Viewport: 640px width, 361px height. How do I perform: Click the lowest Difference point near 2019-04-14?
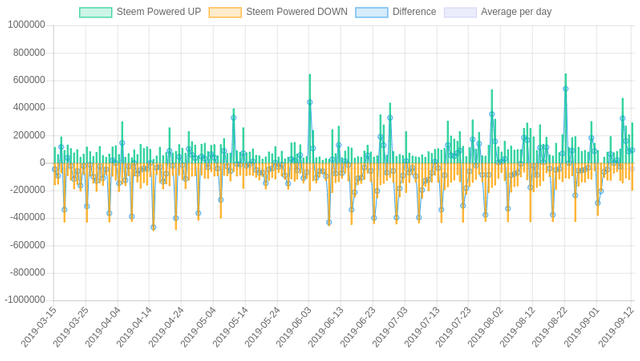(x=153, y=227)
